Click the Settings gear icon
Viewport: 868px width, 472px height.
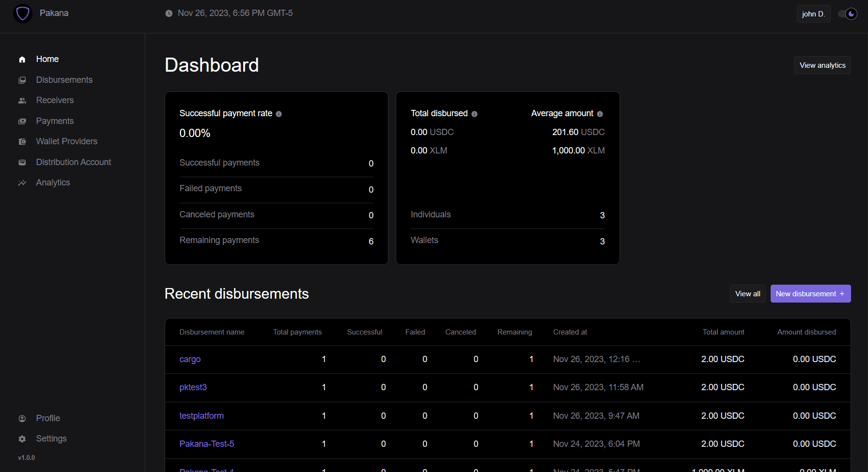[22, 439]
